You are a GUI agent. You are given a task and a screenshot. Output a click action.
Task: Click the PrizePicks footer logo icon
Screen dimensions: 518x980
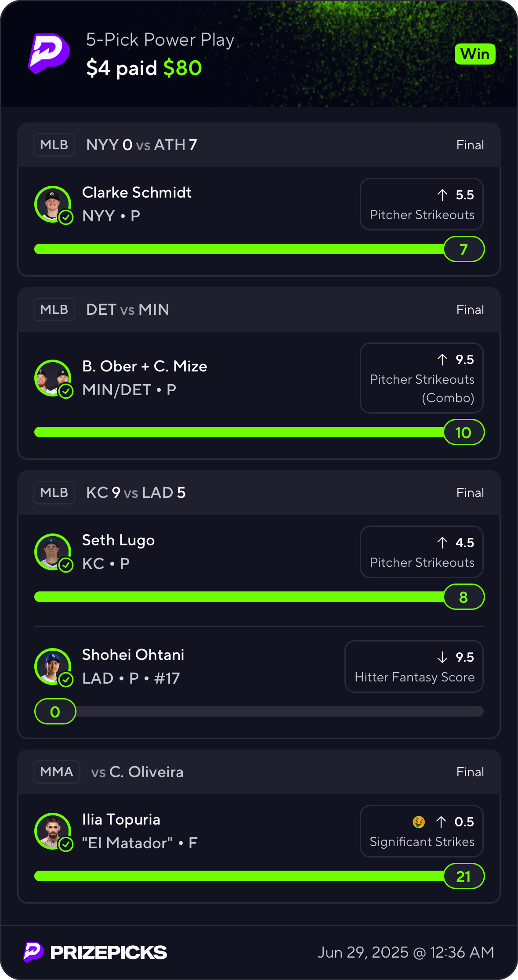pyautogui.click(x=33, y=952)
